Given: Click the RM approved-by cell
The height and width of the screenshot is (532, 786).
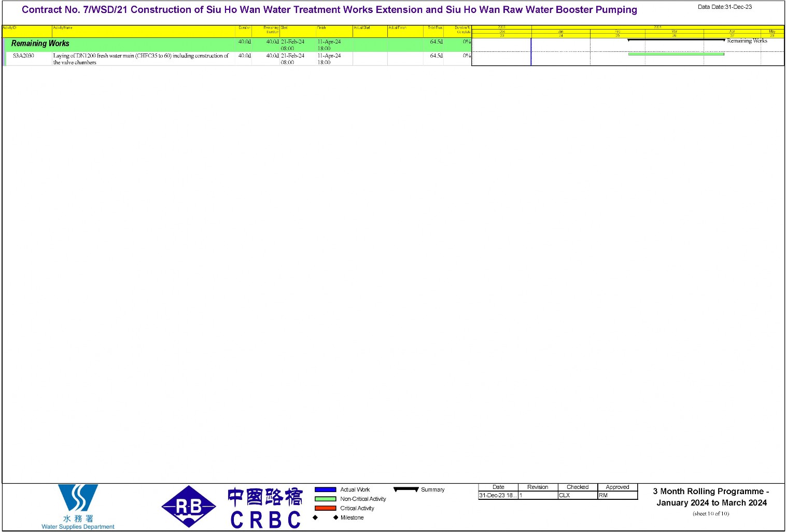Looking at the screenshot, I should point(617,495).
